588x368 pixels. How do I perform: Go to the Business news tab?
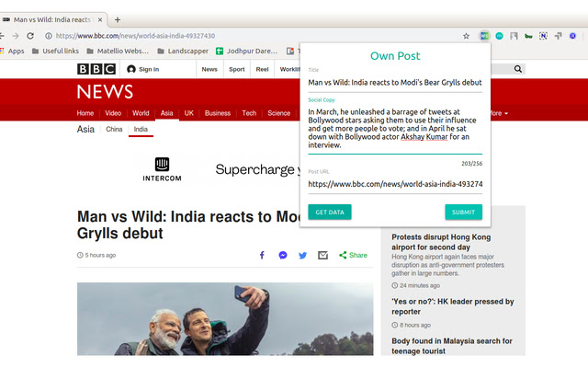coord(218,113)
